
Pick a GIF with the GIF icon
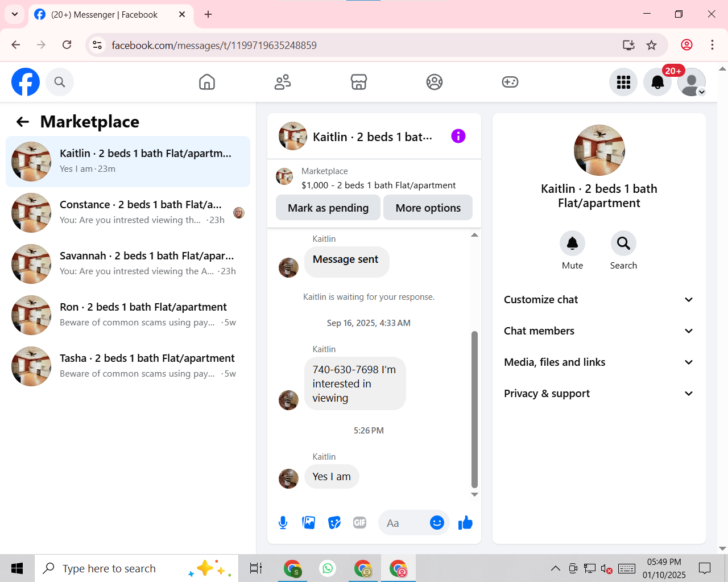pos(360,523)
